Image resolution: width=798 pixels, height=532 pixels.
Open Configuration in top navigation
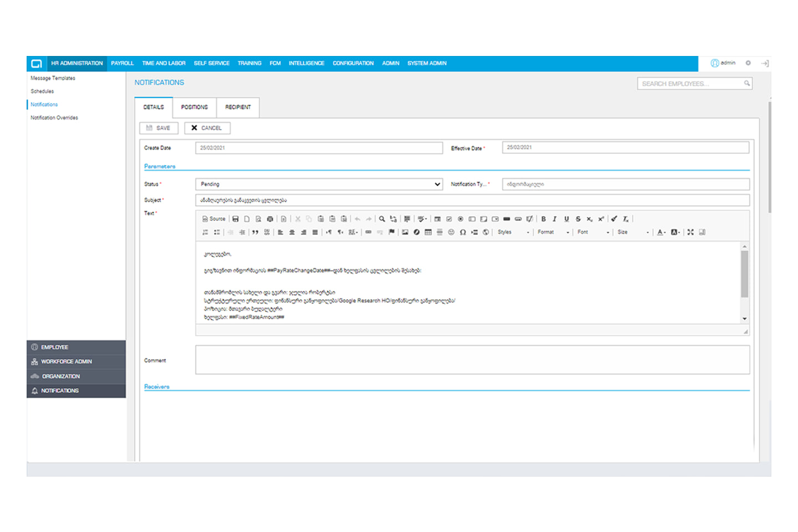(x=353, y=63)
